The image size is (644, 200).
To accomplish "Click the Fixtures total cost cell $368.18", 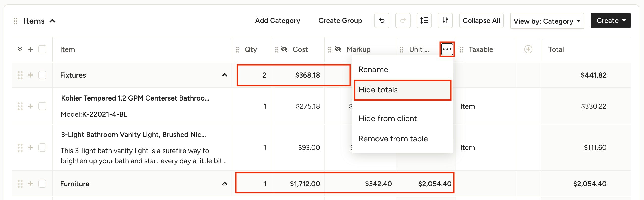I will pyautogui.click(x=307, y=75).
